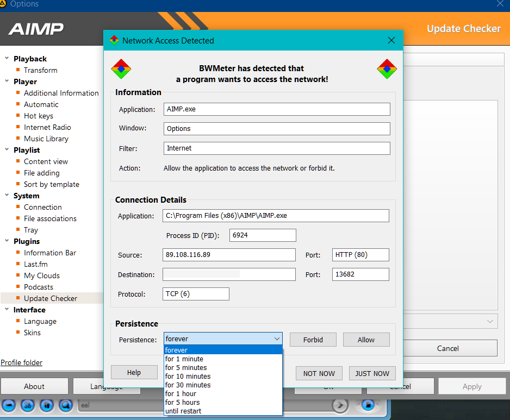Image resolution: width=510 pixels, height=420 pixels.
Task: Click the left BWMeter diamond logo
Action: click(121, 69)
